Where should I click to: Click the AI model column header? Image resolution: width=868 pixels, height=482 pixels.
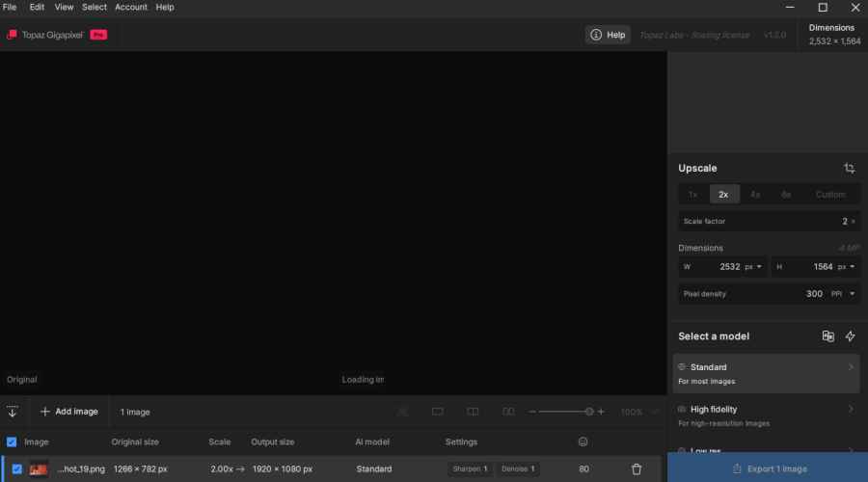tap(372, 442)
